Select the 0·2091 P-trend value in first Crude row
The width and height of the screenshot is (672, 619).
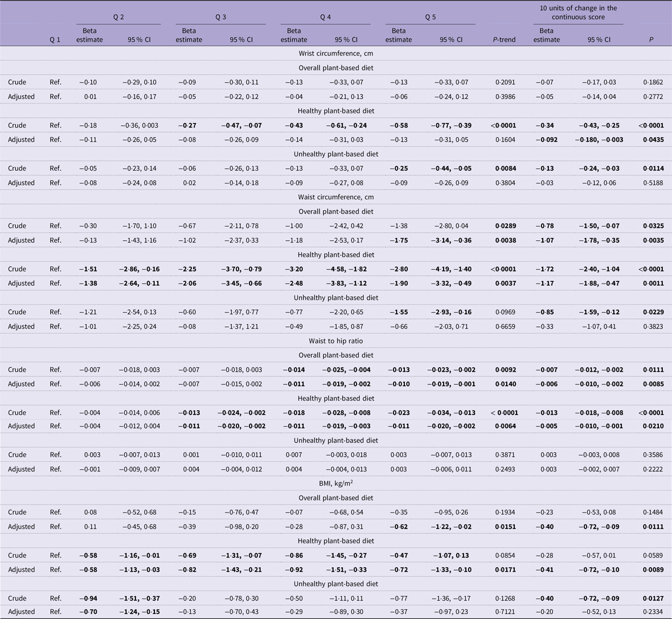tap(505, 82)
